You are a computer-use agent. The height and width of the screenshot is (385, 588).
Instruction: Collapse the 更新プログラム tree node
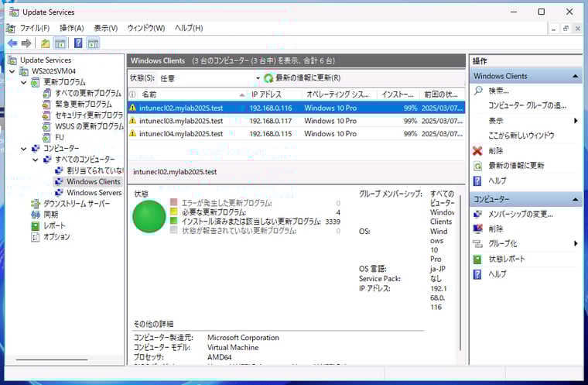click(24, 82)
